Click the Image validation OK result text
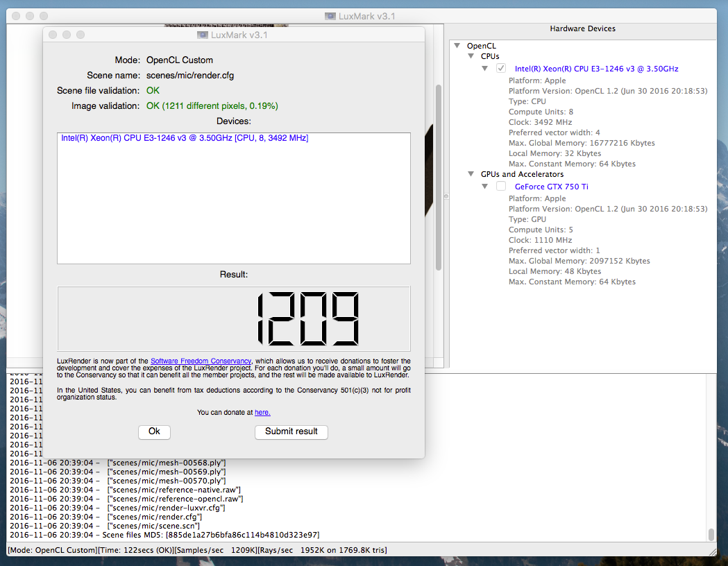The image size is (728, 566). pos(212,105)
